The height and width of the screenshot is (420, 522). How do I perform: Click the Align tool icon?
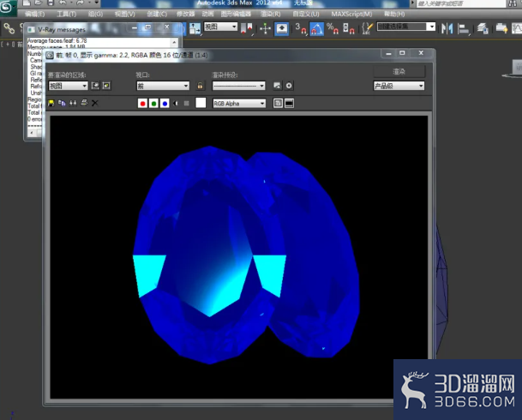point(463,28)
